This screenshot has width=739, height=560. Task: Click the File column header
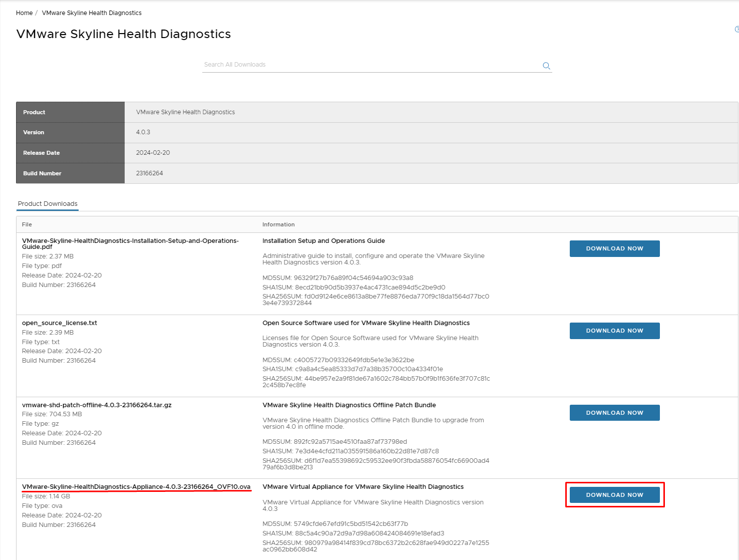[x=27, y=224]
